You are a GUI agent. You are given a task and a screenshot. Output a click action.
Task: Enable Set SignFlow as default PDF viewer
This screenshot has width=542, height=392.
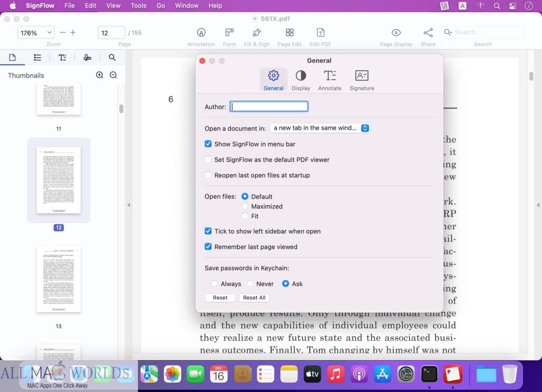208,159
